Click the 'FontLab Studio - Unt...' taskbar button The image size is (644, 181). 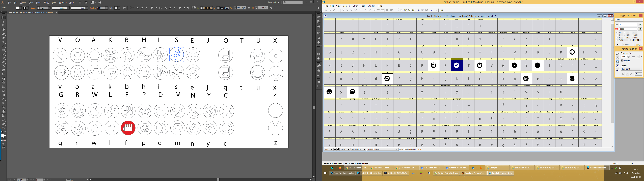point(500,173)
